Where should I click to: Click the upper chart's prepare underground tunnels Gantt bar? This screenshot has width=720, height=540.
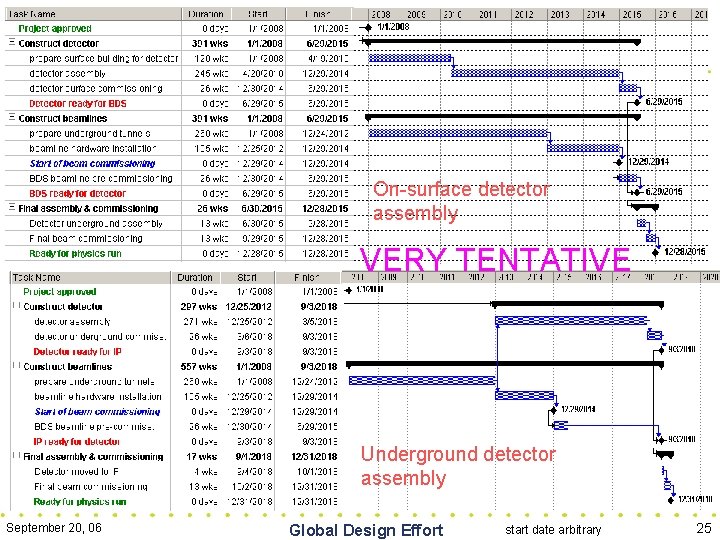tap(458, 133)
